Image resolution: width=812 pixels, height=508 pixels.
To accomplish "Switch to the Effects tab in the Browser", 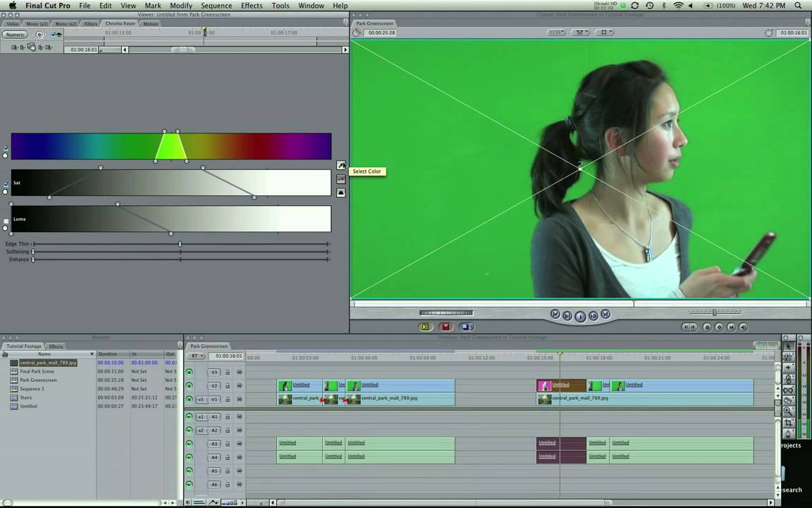I will point(56,346).
